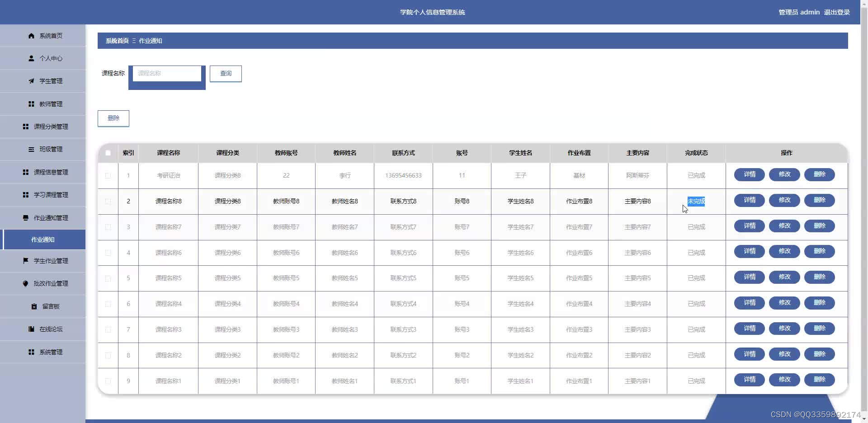The image size is (868, 423).
Task: Click 删除 for the 考研证治 row
Action: tap(820, 174)
